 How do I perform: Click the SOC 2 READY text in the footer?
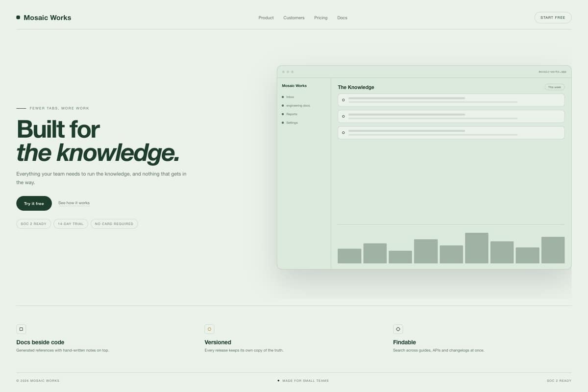click(559, 381)
